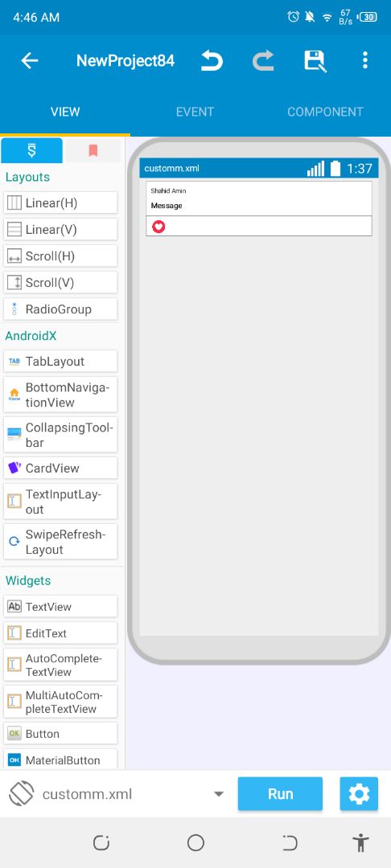Open the blue settings gear button
Viewport: 391px width, 868px height.
tap(359, 794)
